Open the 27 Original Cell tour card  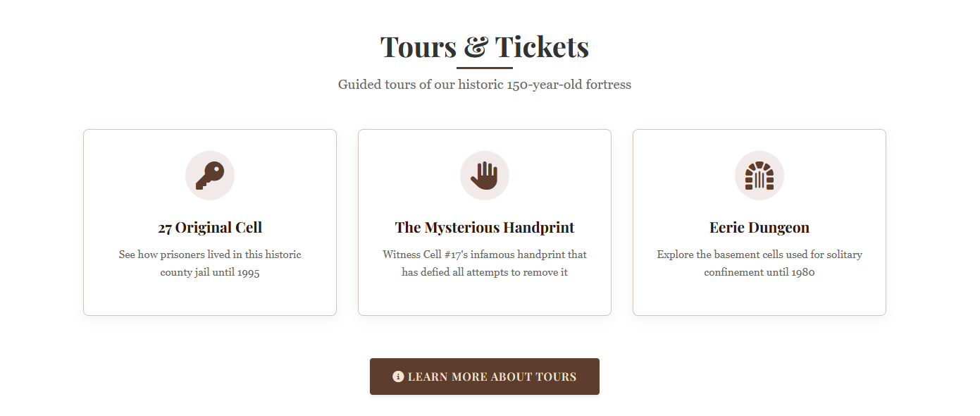point(209,222)
